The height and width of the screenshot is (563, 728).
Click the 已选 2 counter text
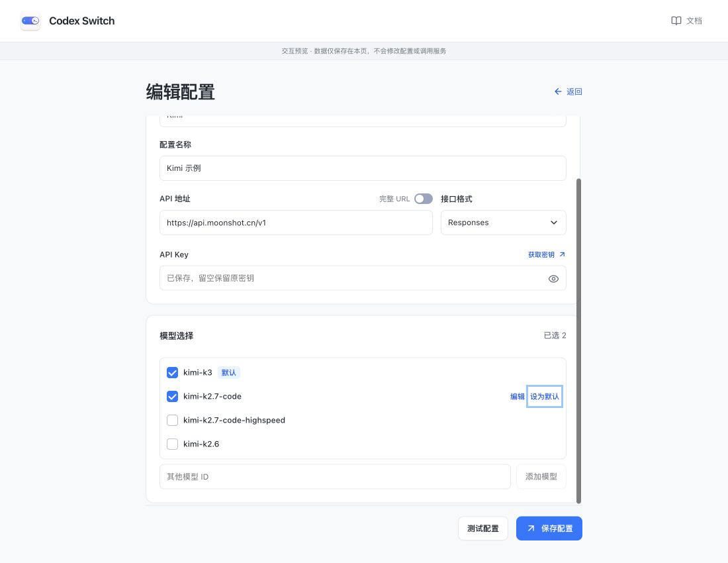(555, 335)
